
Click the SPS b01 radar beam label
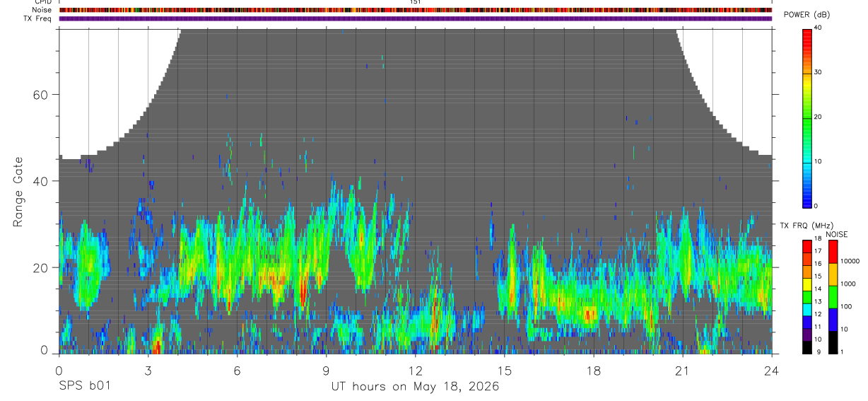(x=84, y=386)
